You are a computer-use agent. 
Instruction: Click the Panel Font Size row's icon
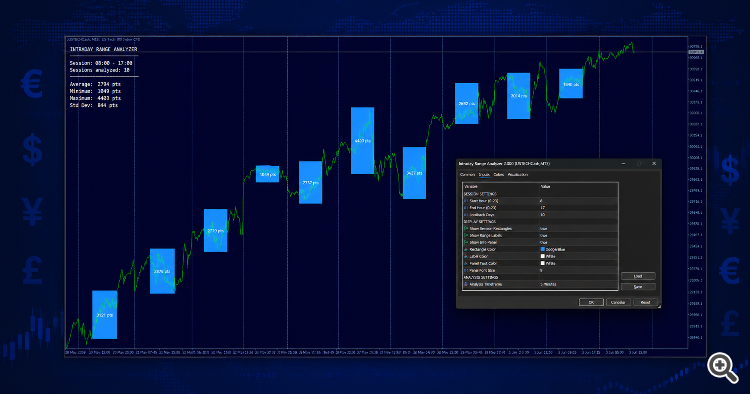(466, 270)
